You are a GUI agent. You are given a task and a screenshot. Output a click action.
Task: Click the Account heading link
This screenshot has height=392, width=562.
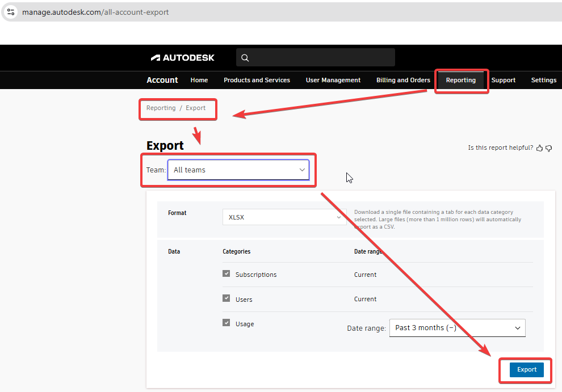162,80
